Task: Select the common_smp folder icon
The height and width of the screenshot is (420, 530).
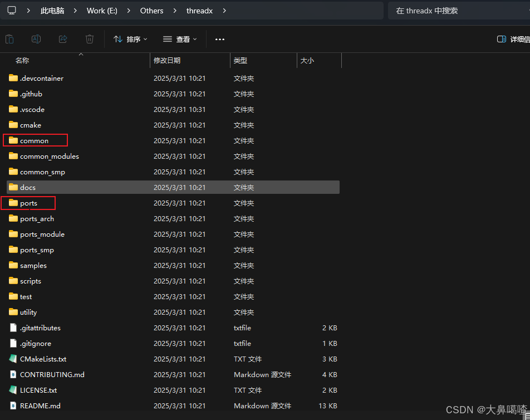Action: (13, 172)
